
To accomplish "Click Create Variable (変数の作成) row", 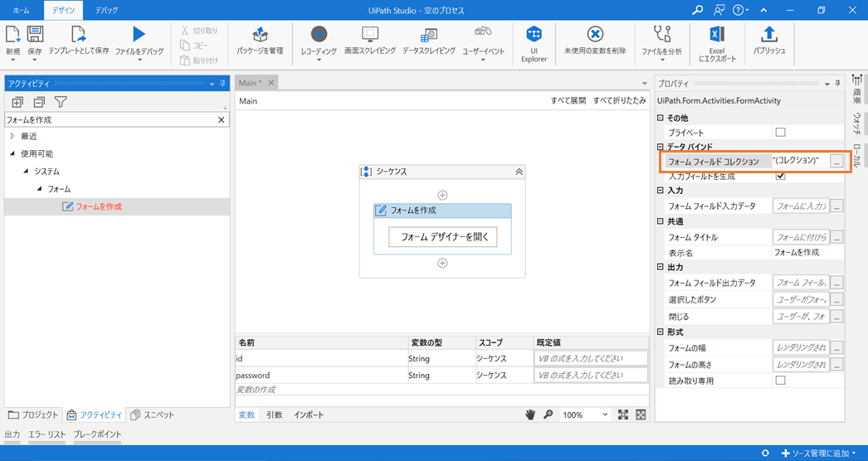I will pyautogui.click(x=442, y=390).
